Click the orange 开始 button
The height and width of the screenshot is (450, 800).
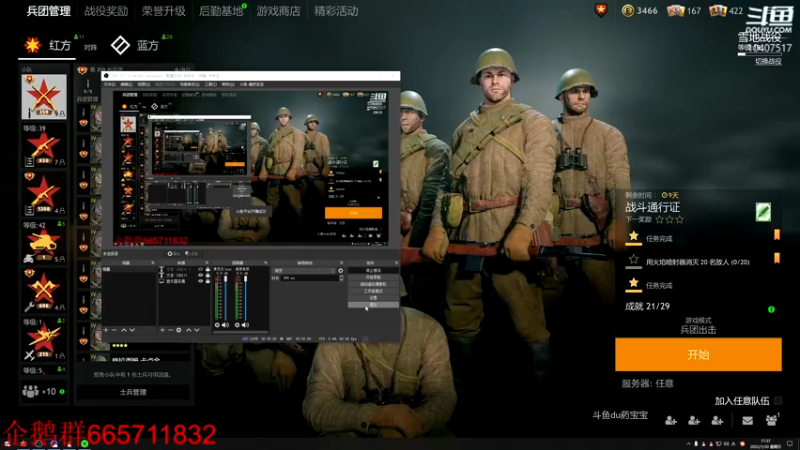(698, 355)
